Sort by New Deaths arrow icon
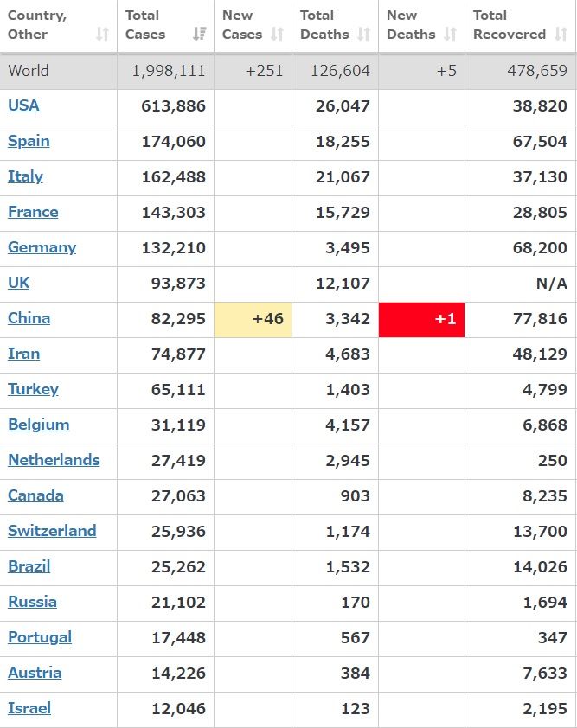The width and height of the screenshot is (577, 728). pos(451,35)
